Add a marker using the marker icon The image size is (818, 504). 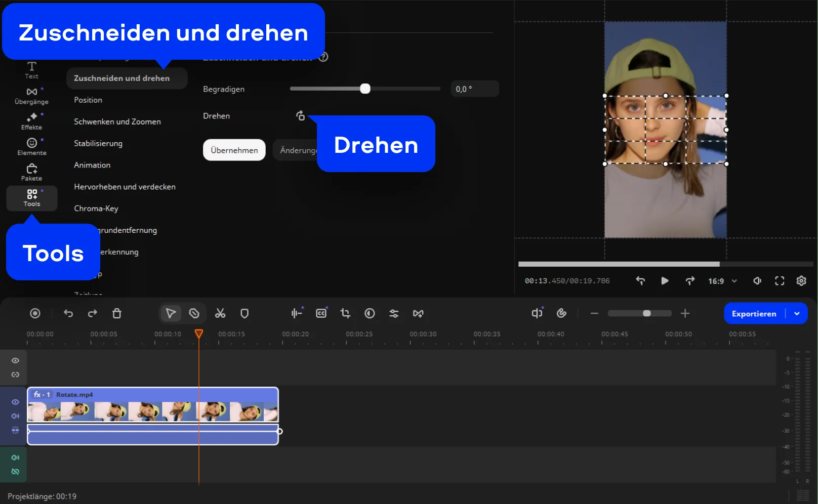tap(244, 314)
